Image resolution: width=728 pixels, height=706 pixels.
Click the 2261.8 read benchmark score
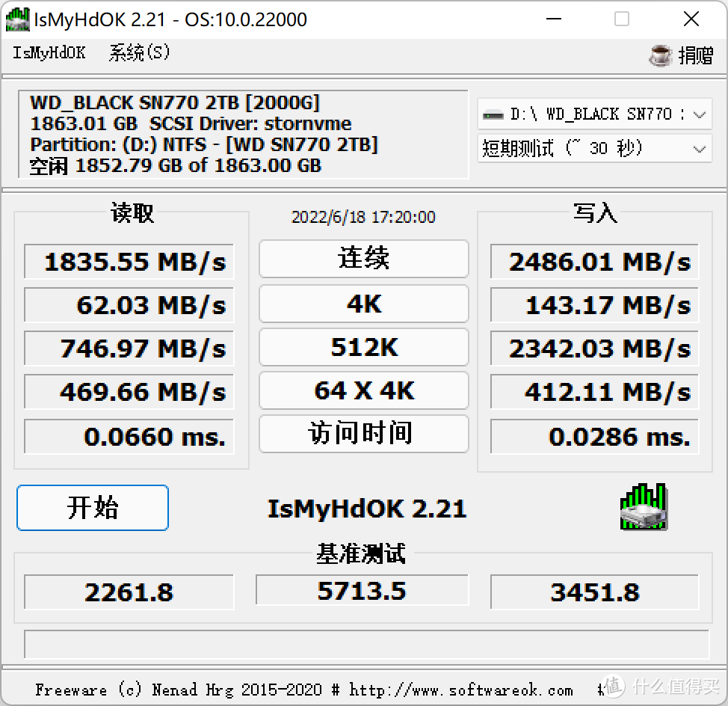pos(129,592)
